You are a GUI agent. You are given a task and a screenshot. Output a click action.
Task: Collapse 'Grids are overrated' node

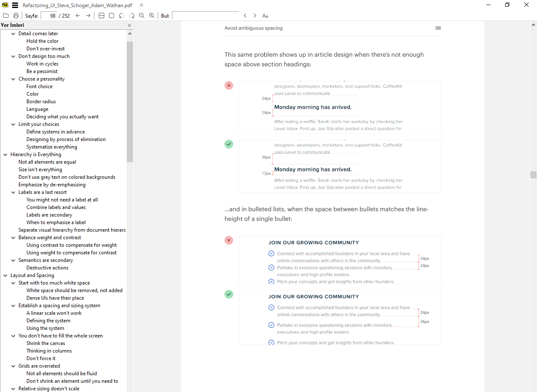pyautogui.click(x=13, y=366)
